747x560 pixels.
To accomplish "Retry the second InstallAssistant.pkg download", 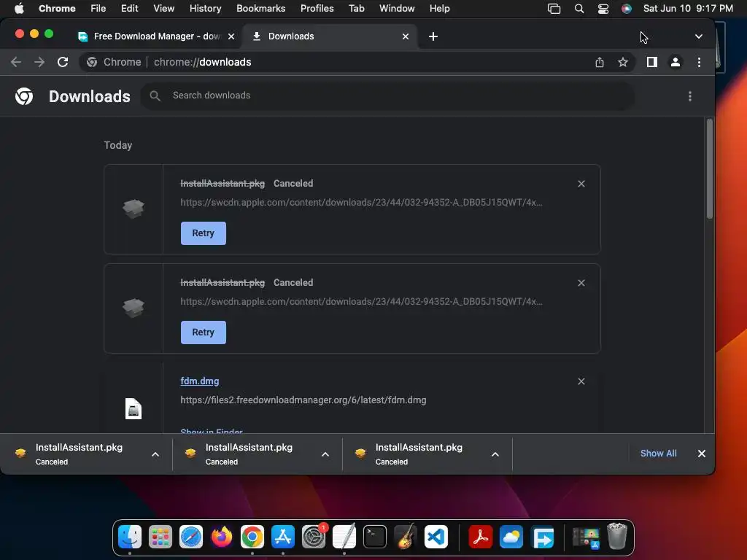I will click(x=204, y=332).
